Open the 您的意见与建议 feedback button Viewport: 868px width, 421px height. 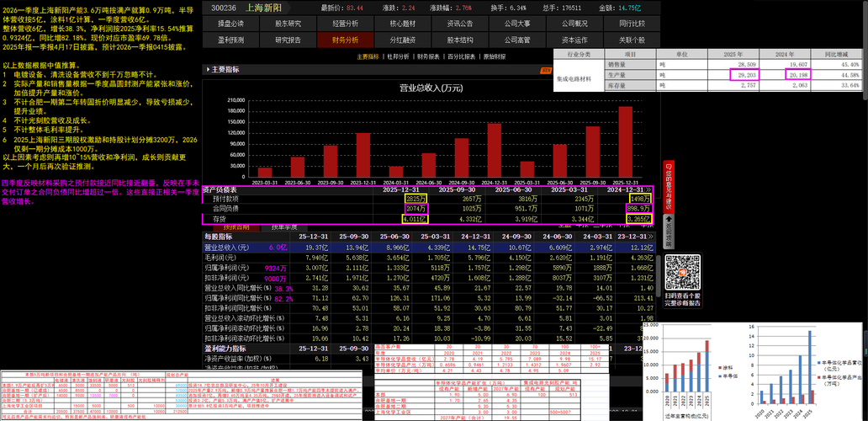coord(668,185)
